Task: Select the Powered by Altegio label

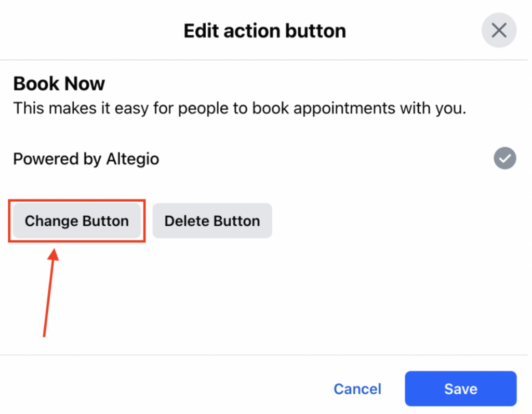Action: (86, 159)
